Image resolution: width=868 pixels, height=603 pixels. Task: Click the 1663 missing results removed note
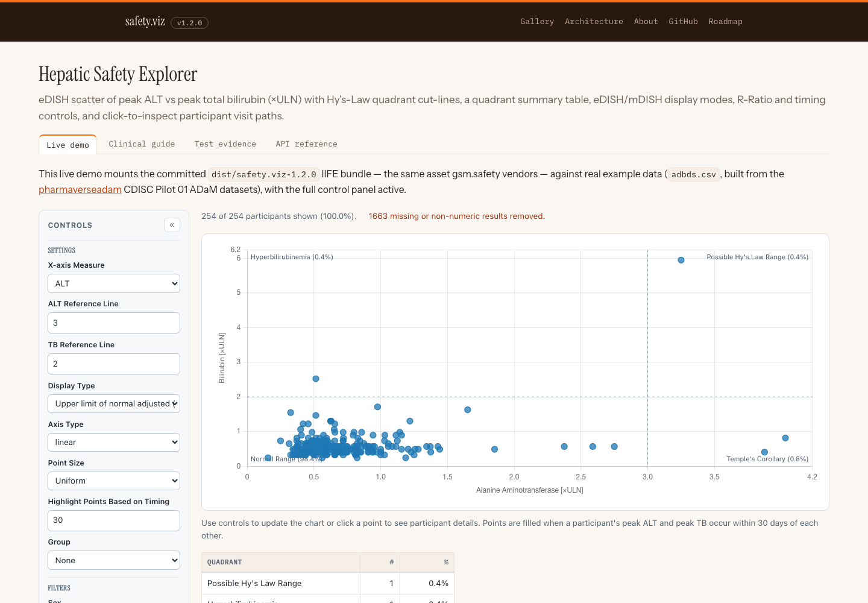(x=456, y=216)
